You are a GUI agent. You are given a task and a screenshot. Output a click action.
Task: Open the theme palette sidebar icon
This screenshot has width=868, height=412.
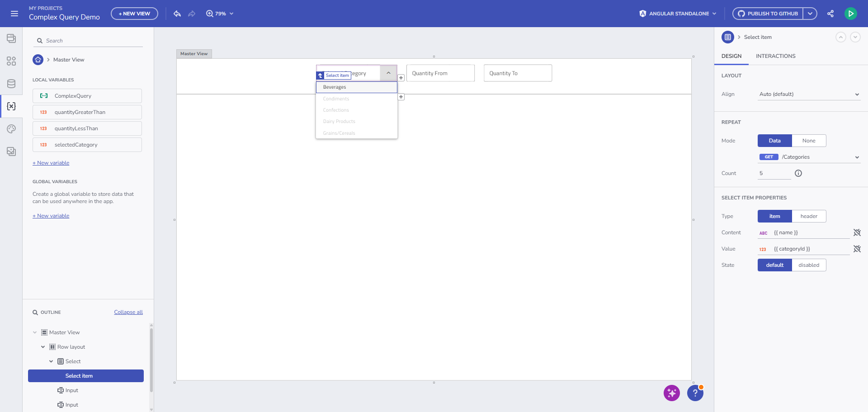[11, 129]
